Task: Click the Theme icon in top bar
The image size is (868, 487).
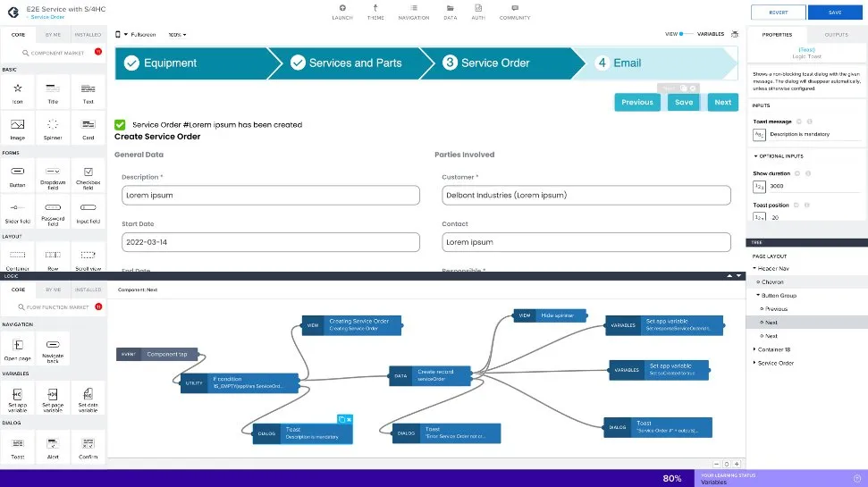Action: (375, 9)
